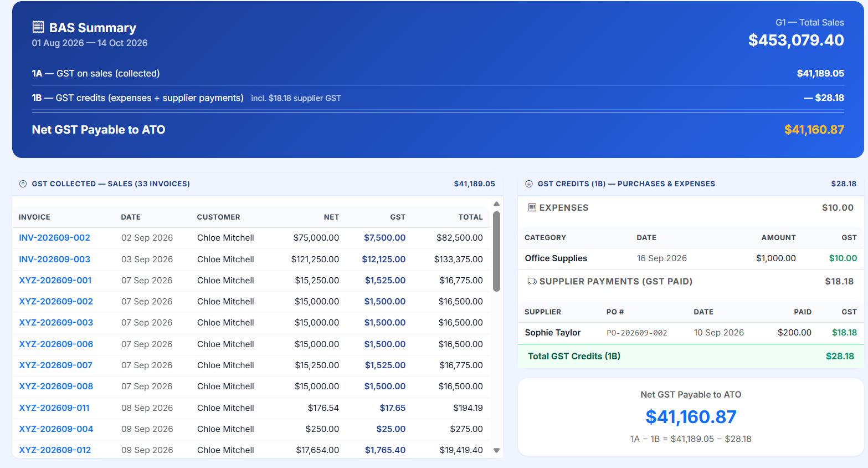The image size is (868, 468).
Task: Click the 1A GST on sales (collected) line
Action: [x=438, y=74]
